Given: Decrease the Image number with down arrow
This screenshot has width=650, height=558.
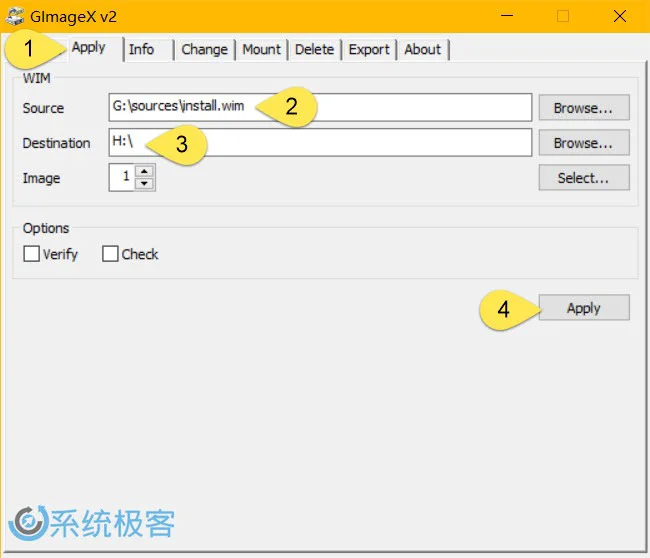Looking at the screenshot, I should click(x=144, y=183).
